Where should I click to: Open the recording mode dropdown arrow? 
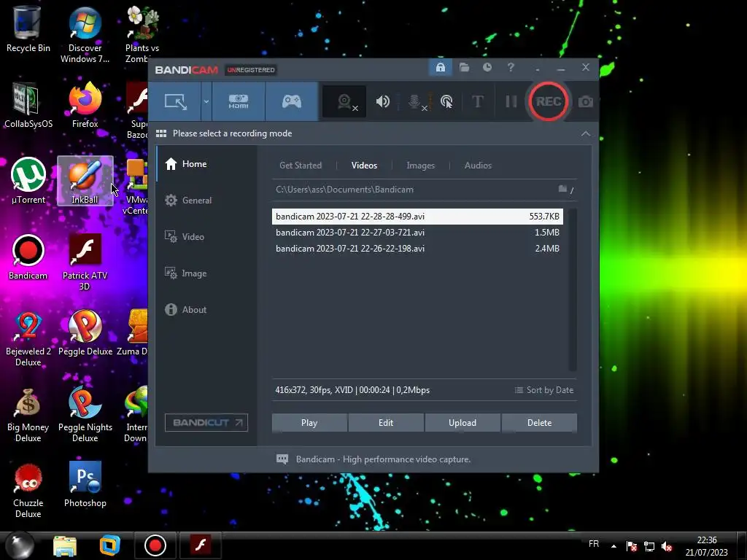tap(206, 101)
